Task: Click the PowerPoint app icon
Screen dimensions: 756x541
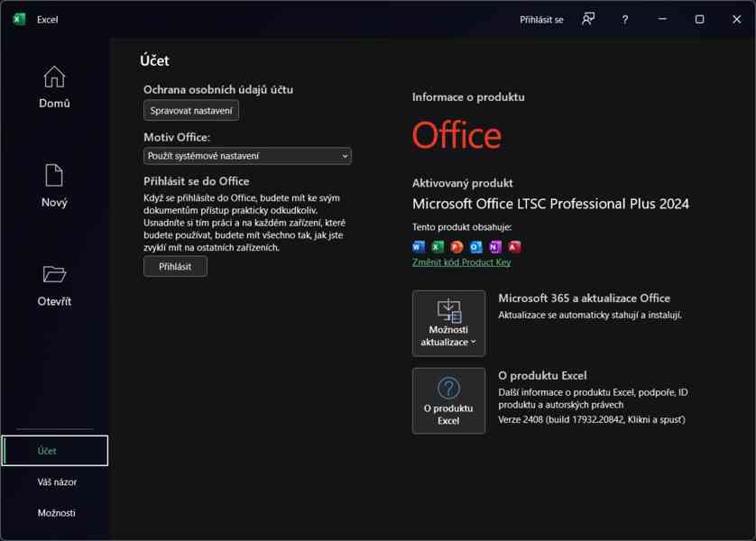Action: click(x=456, y=247)
